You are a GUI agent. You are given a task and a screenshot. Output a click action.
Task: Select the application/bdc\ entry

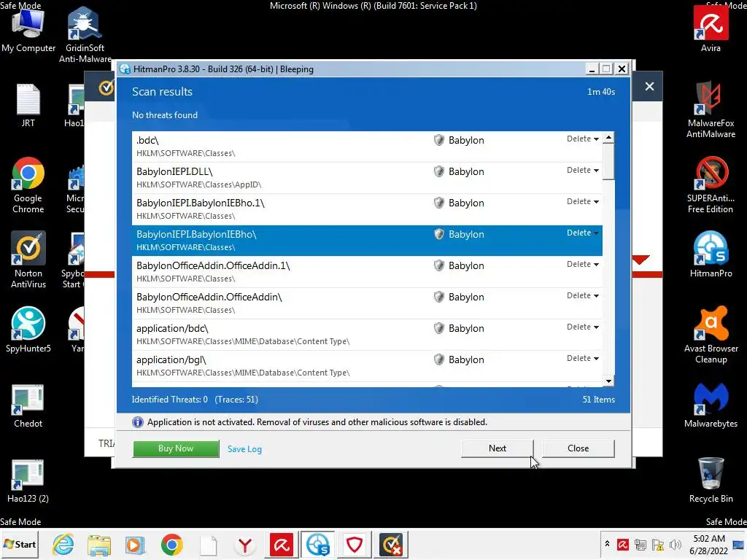pyautogui.click(x=367, y=335)
